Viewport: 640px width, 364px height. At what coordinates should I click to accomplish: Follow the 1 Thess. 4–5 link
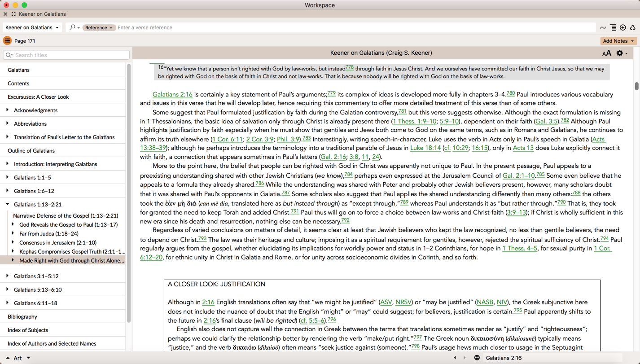520,248
